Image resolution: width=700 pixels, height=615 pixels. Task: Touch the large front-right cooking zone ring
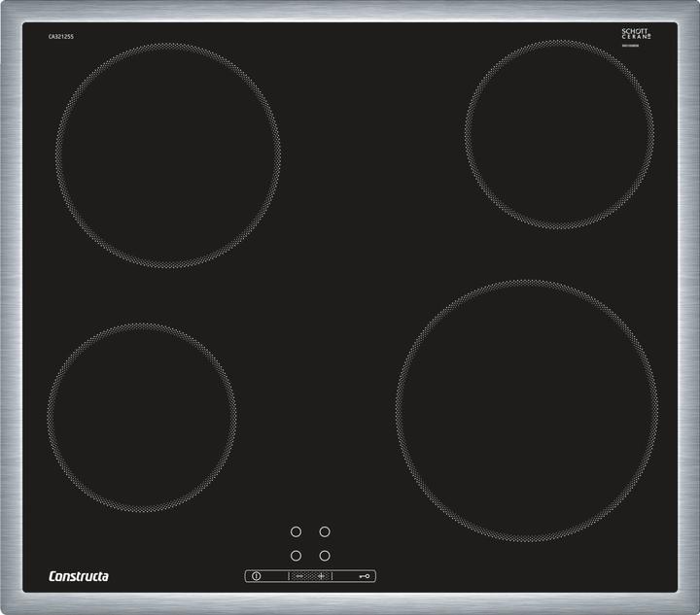coord(527,411)
